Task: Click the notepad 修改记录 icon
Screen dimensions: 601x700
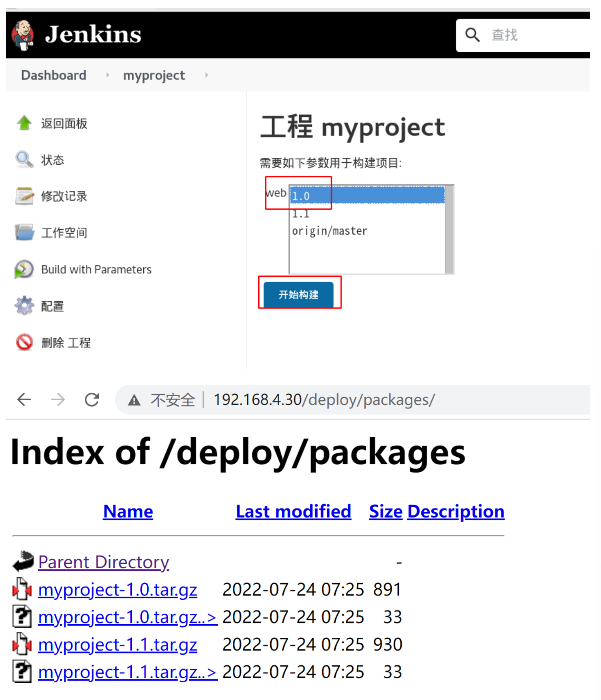Action: (x=24, y=196)
